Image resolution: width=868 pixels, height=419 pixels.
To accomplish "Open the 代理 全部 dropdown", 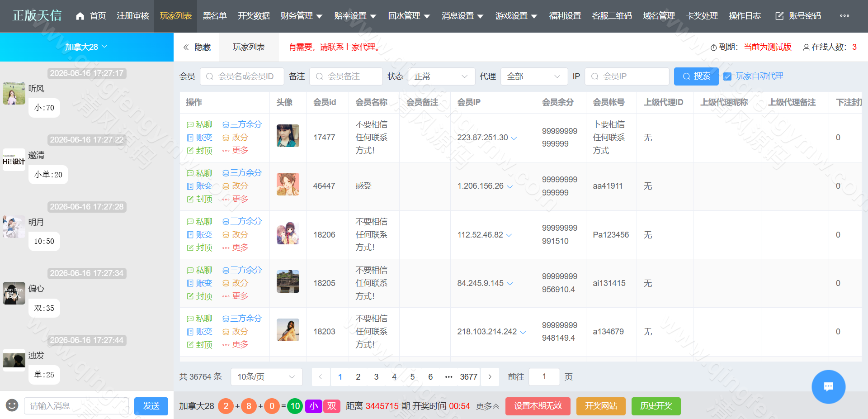I will point(534,76).
